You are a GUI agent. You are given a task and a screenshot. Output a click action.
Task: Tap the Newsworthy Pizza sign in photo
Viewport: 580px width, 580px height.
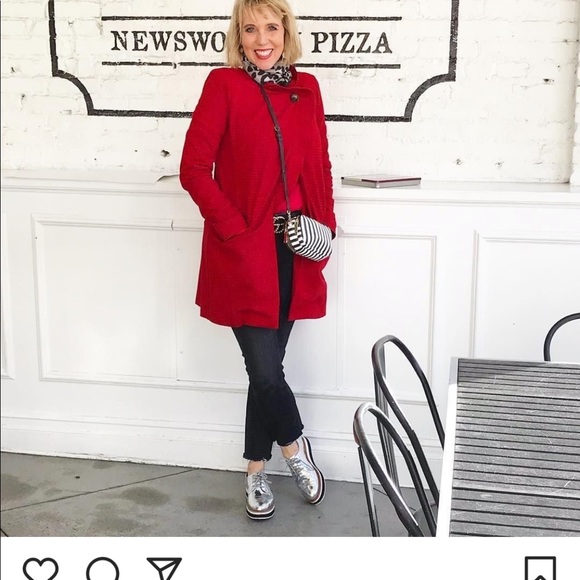point(252,41)
